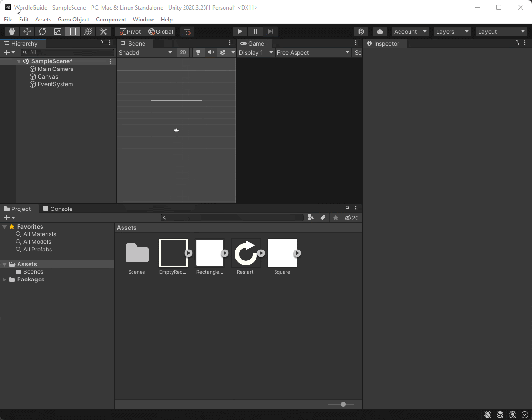Screen dimensions: 532x420
Task: Open the Window menu
Action: pyautogui.click(x=143, y=20)
